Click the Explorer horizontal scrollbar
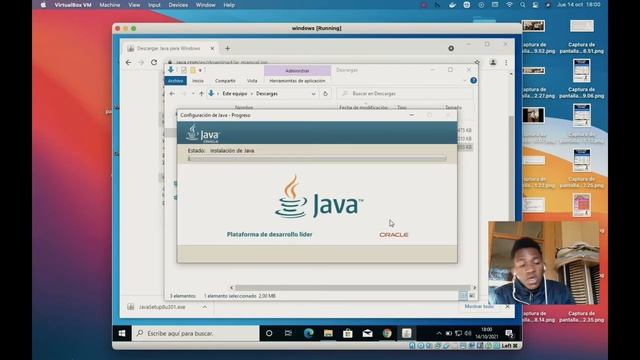This screenshot has height=360, width=640. pyautogui.click(x=352, y=288)
